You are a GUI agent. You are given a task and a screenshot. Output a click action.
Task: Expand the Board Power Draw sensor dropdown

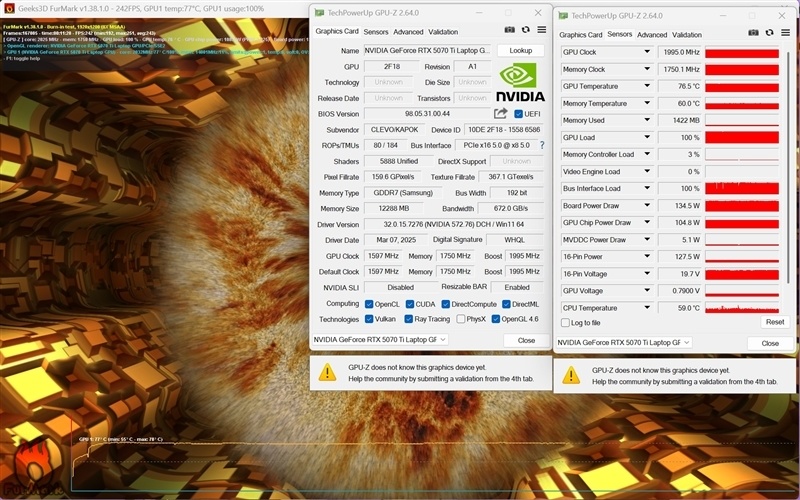[647, 206]
